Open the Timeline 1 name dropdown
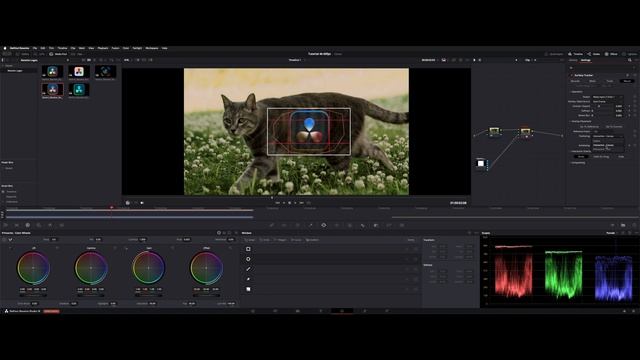 coord(296,60)
